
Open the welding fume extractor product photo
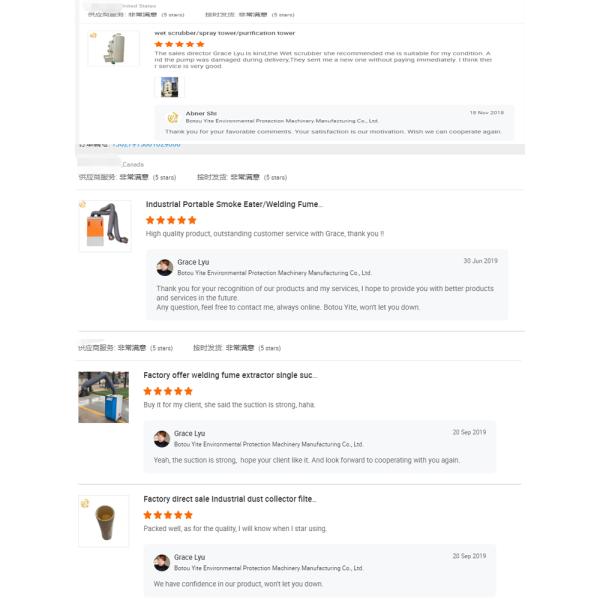(x=104, y=397)
